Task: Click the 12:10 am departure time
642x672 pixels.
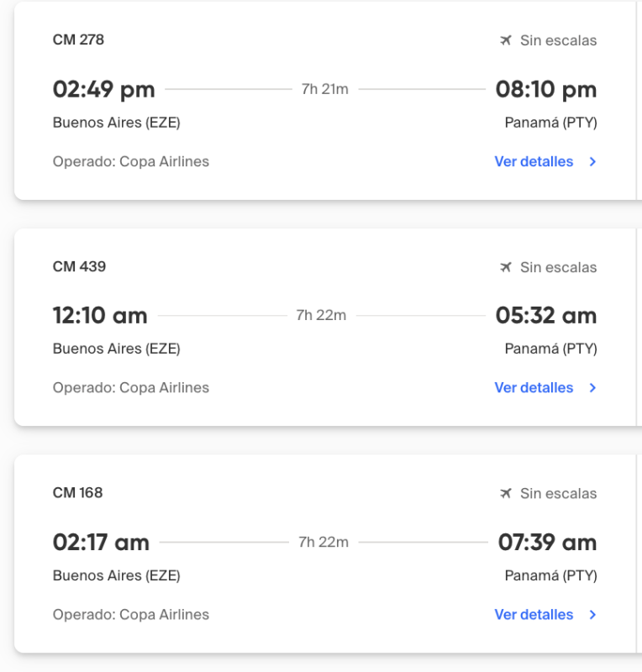Action: click(x=100, y=316)
